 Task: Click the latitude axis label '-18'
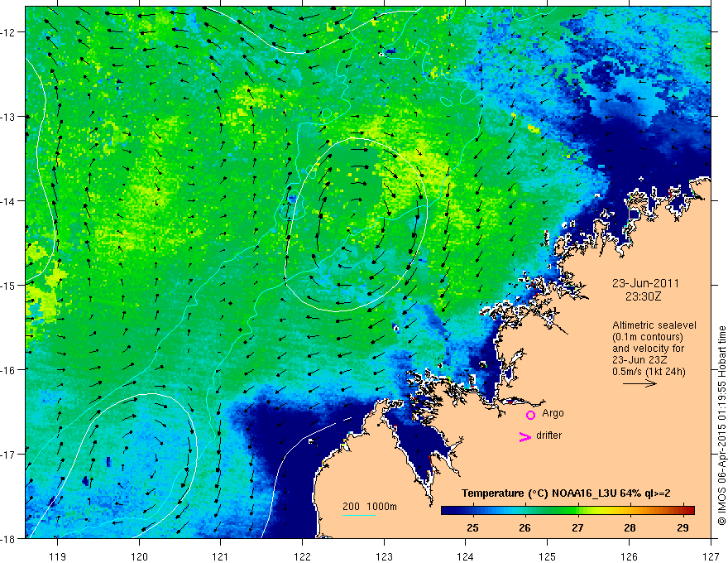click(x=9, y=538)
